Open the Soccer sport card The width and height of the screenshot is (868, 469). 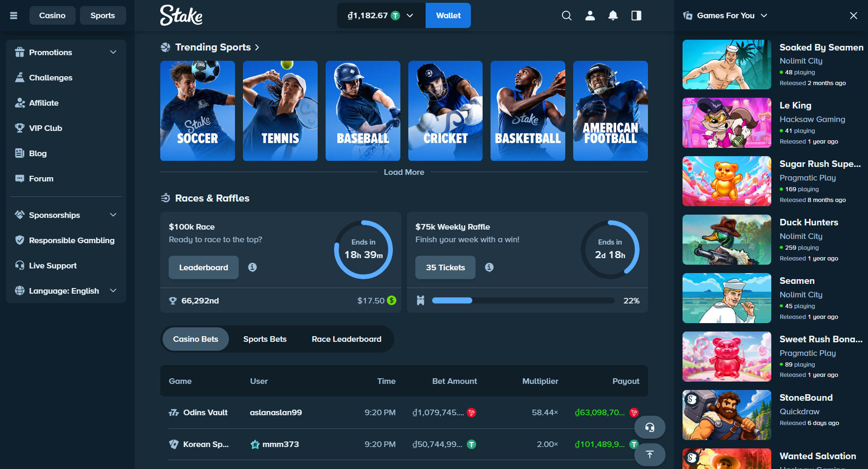click(198, 111)
